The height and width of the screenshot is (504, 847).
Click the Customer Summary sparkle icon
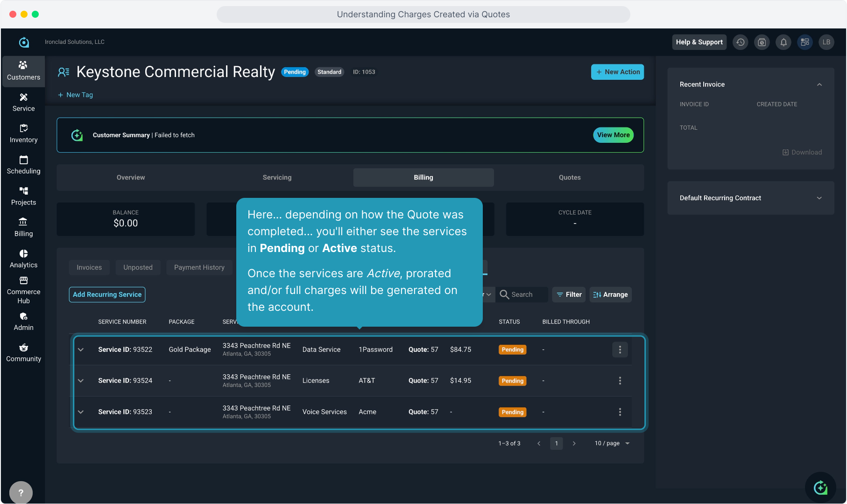(77, 135)
